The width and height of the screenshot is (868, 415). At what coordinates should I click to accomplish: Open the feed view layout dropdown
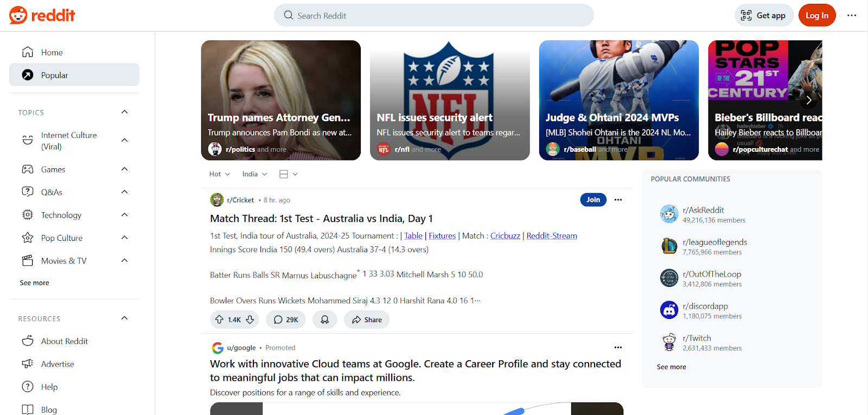point(289,174)
